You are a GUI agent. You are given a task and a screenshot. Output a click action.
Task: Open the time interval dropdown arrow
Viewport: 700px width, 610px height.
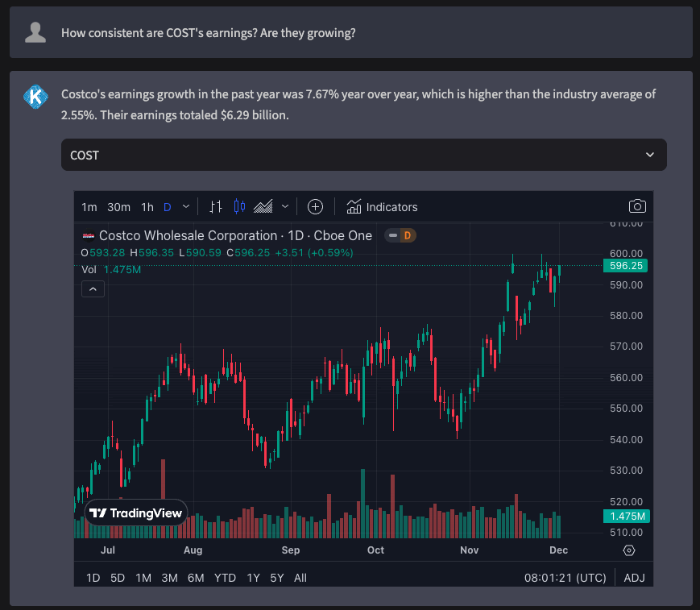coord(186,207)
